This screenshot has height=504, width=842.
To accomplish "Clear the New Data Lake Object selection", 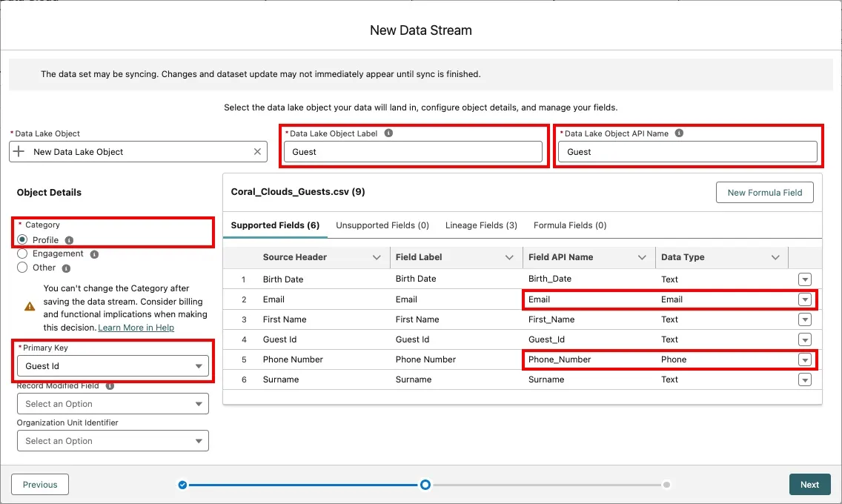I will pos(257,151).
